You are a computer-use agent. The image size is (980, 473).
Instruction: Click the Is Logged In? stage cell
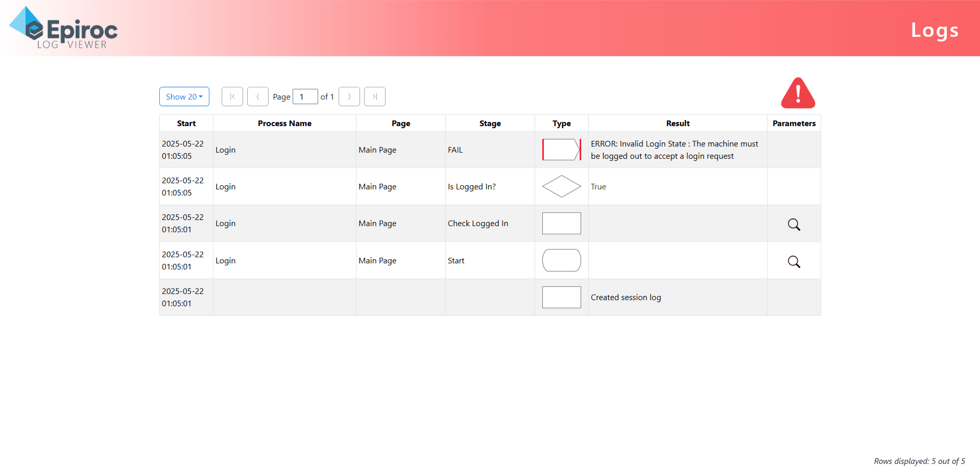[471, 187]
